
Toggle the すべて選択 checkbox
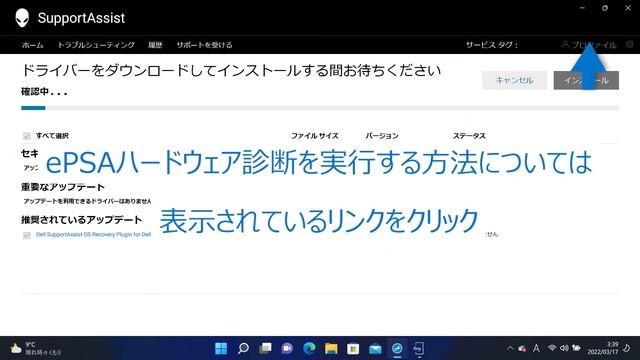pyautogui.click(x=27, y=136)
